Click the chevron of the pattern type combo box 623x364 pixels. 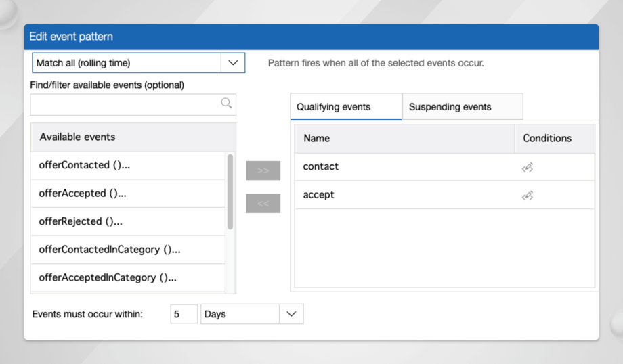[x=233, y=63]
